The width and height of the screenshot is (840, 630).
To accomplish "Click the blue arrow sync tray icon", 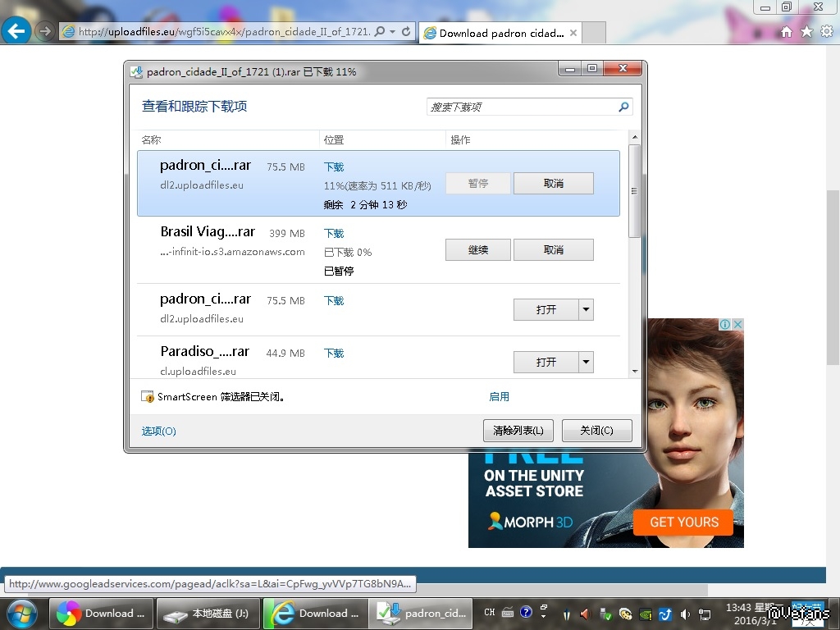I will (x=664, y=614).
